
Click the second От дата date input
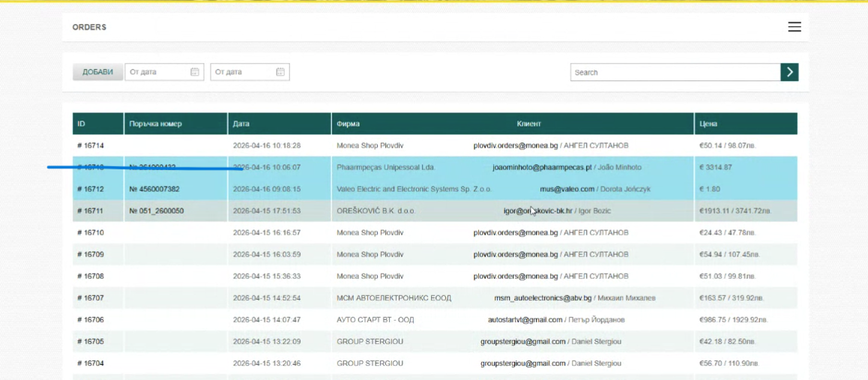pos(241,72)
